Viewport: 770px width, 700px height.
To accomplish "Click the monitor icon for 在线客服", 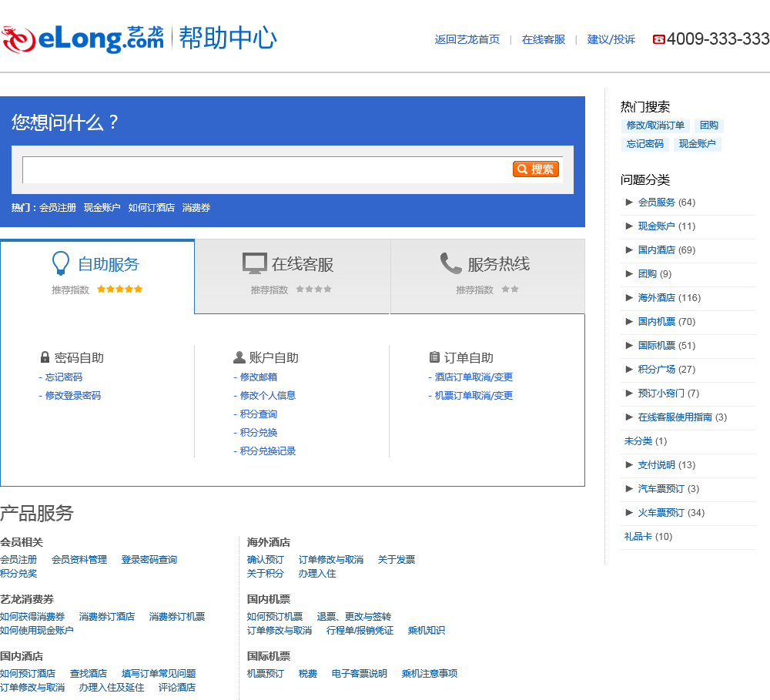I will point(254,263).
